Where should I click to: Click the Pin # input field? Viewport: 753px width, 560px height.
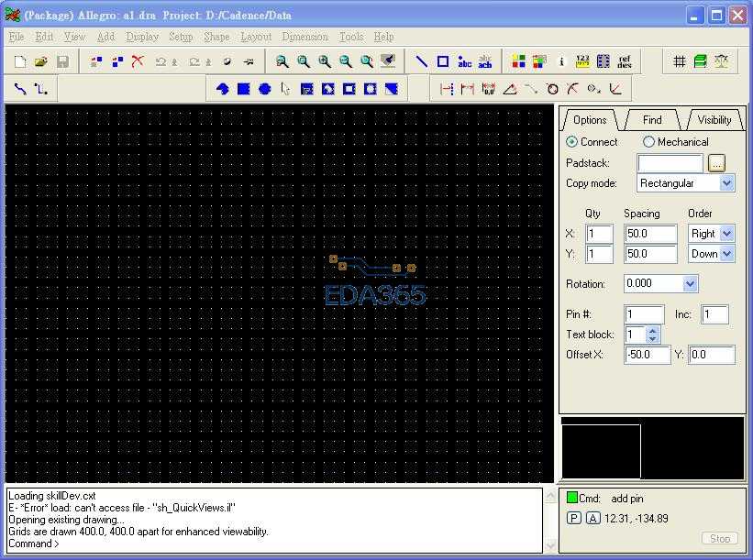coord(645,314)
